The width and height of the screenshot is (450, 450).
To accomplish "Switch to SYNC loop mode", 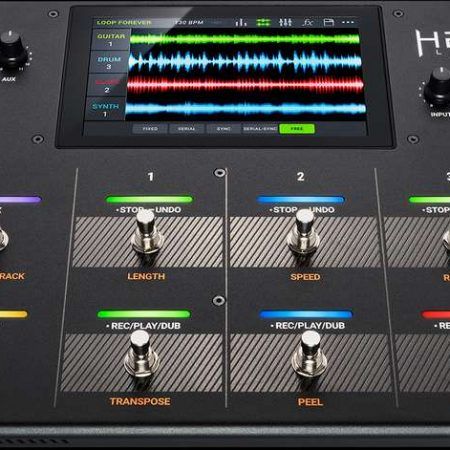I will click(223, 129).
